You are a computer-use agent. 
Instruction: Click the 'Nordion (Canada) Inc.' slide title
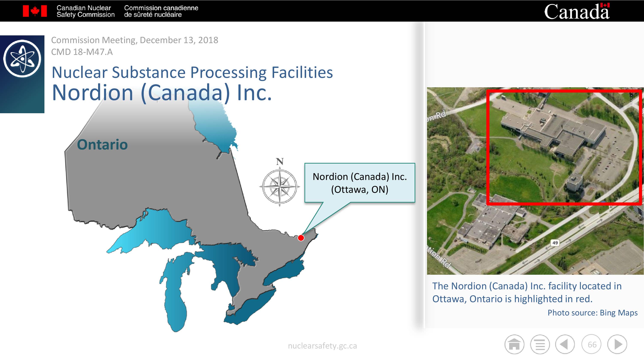[x=161, y=93]
